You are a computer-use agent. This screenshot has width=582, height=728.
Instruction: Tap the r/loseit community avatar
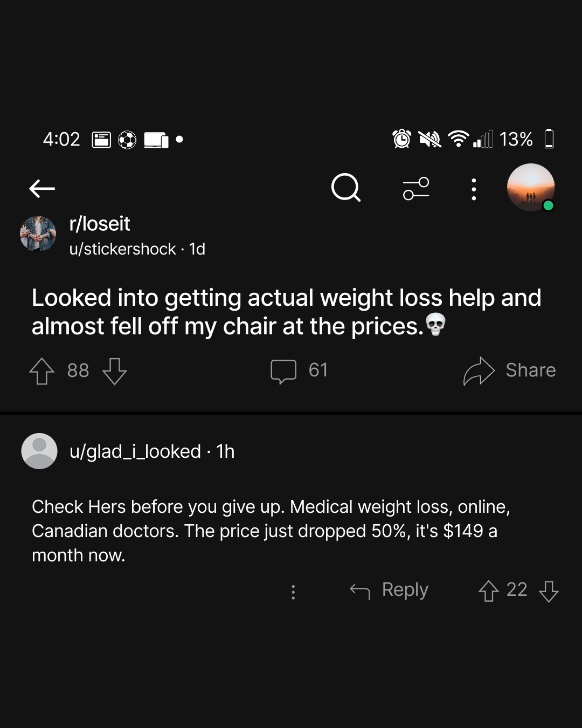tap(38, 234)
